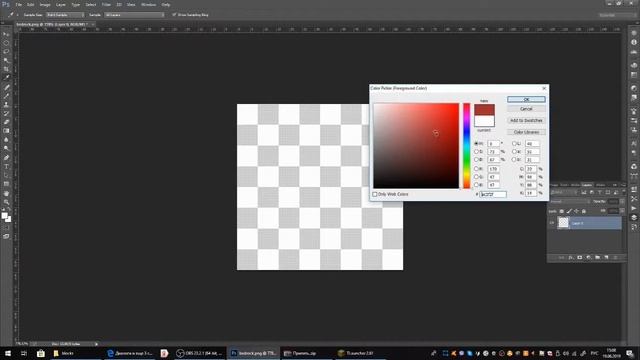This screenshot has height=360, width=640.
Task: Lock all icon in Layers panel
Action: [584, 211]
